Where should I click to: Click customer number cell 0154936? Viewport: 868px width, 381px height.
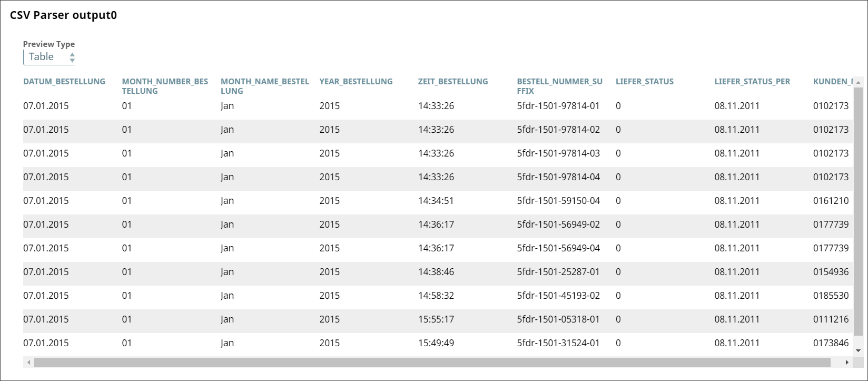tap(831, 272)
